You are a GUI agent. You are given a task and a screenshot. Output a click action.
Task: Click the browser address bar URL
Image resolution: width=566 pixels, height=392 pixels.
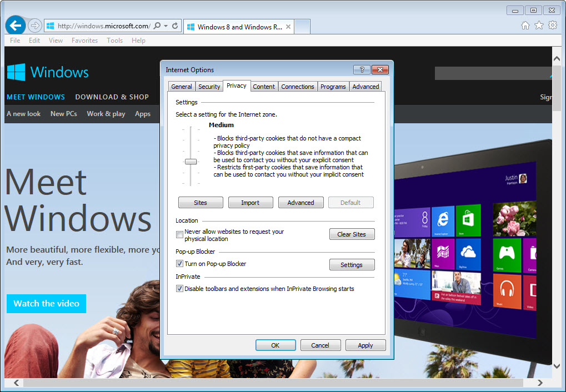[104, 26]
